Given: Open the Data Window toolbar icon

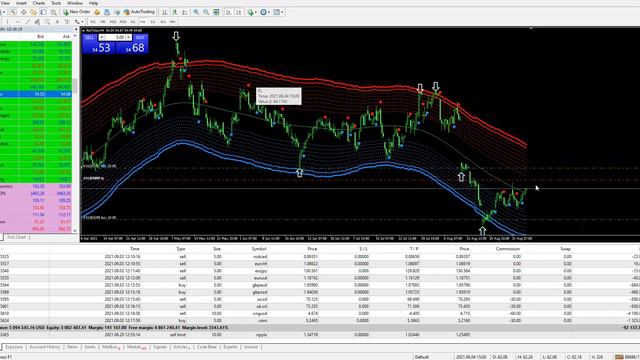Looking at the screenshot, I should (x=24, y=12).
